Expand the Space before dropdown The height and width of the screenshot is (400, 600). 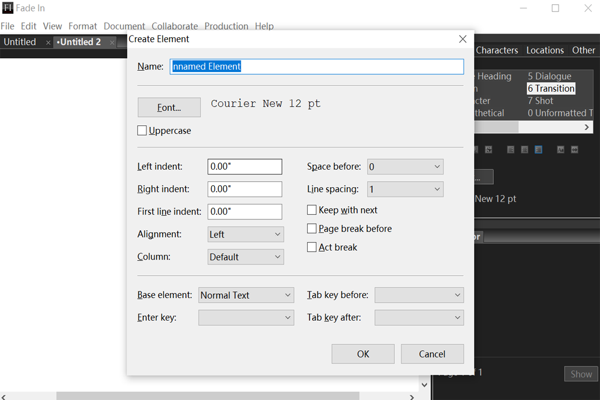click(405, 166)
